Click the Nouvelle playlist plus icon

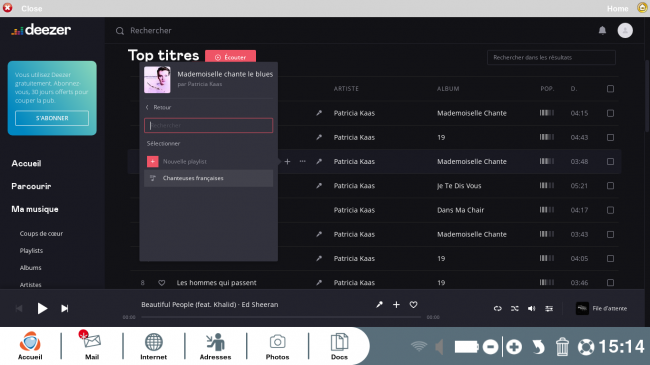coord(153,161)
